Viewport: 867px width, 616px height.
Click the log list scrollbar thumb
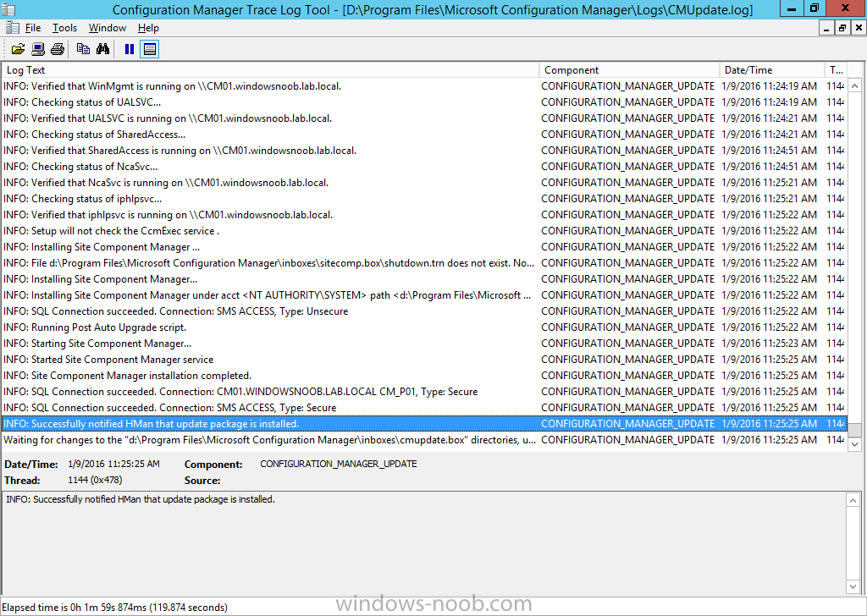click(x=855, y=430)
